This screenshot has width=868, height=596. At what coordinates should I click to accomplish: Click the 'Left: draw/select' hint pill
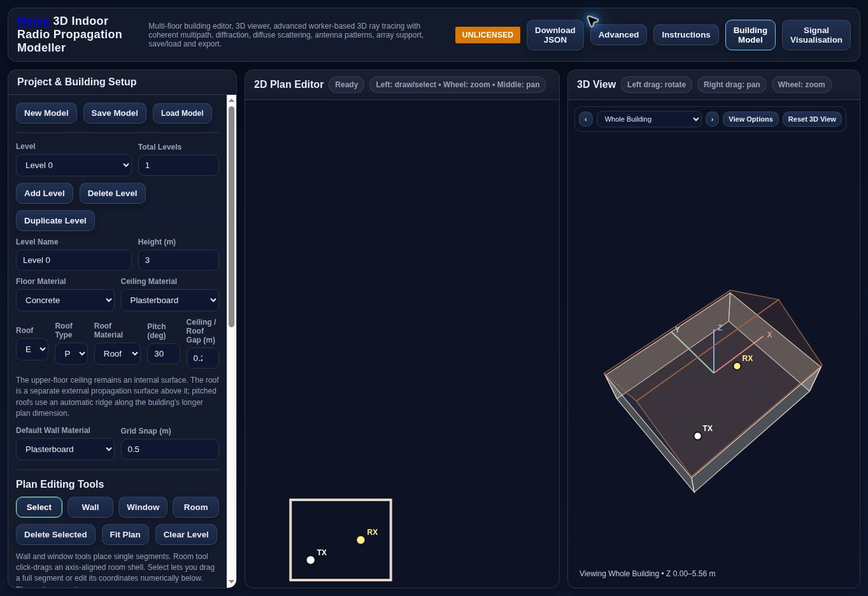click(x=457, y=85)
